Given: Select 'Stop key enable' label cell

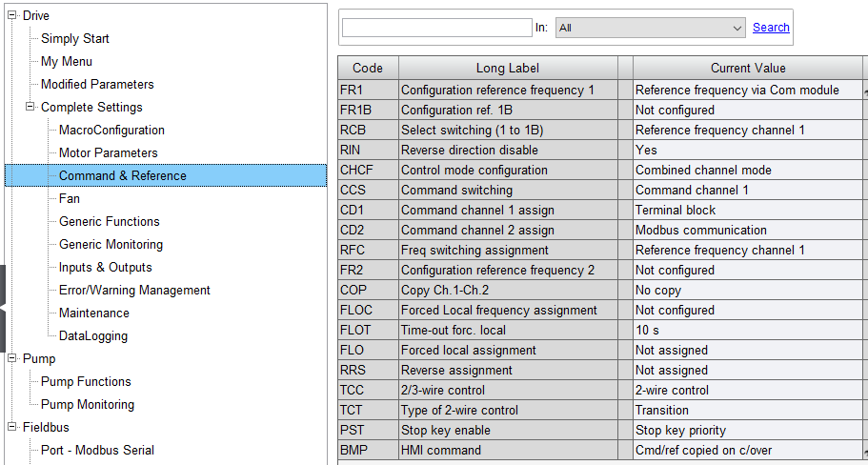Looking at the screenshot, I should click(508, 430).
